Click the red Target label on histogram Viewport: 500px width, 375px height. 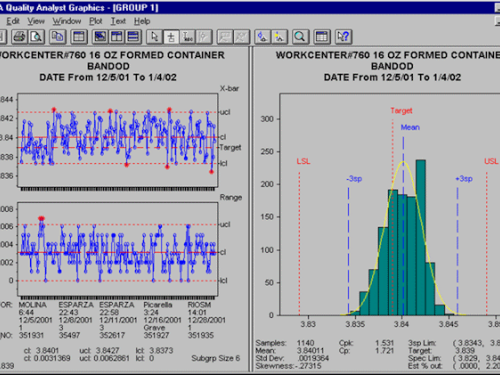click(x=401, y=111)
